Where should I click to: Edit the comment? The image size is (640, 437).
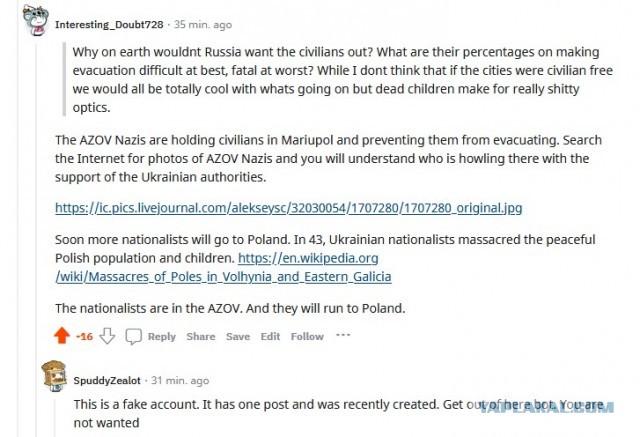[270, 337]
